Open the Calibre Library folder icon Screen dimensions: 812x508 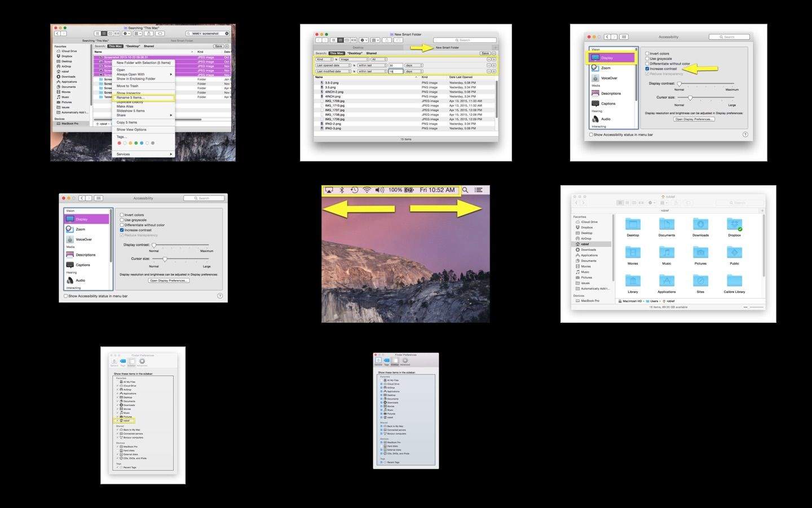(734, 281)
